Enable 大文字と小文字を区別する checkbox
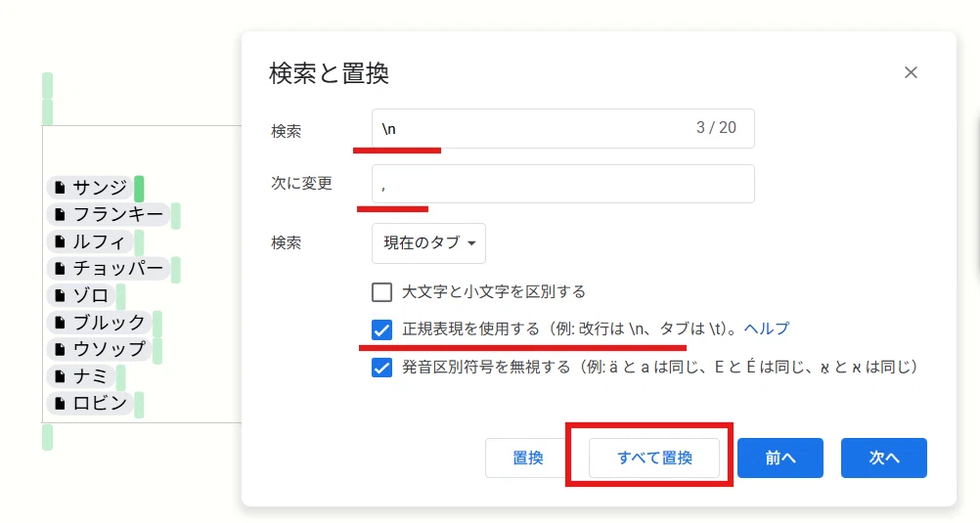980x523 pixels. (381, 292)
